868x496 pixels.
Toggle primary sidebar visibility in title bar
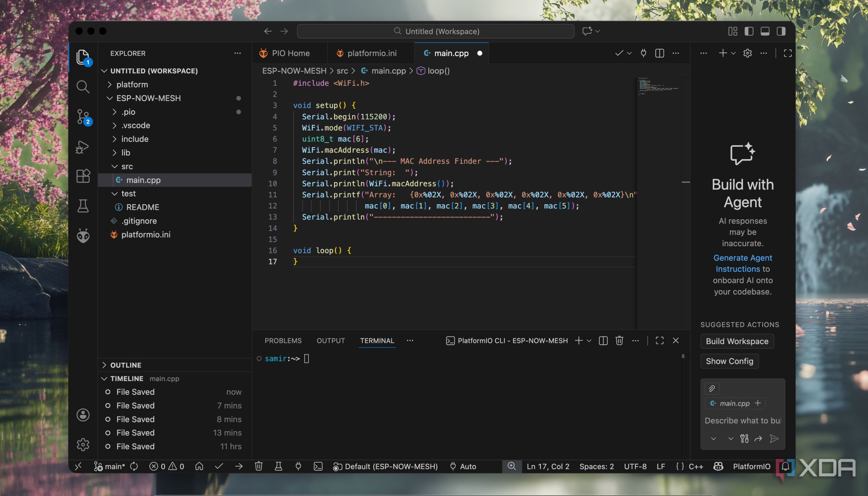pyautogui.click(x=749, y=31)
